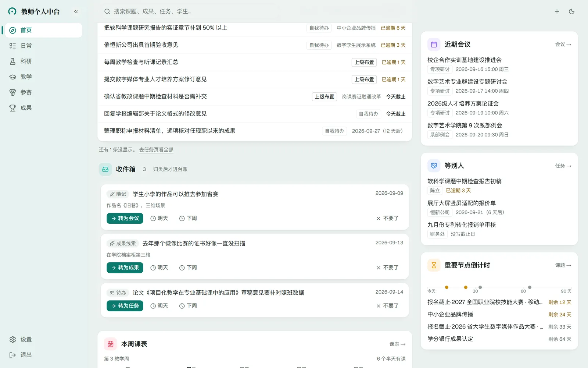Follow the 去任务页看全部 link

point(156,149)
